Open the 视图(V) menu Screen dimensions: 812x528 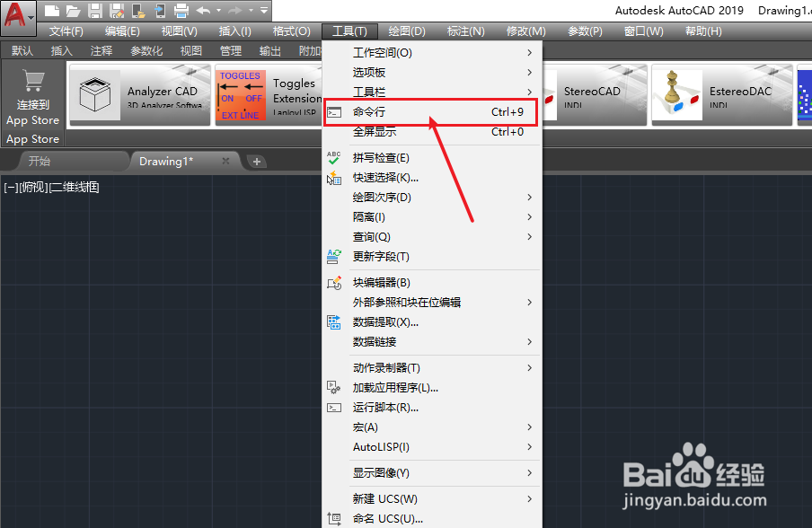pyautogui.click(x=179, y=31)
